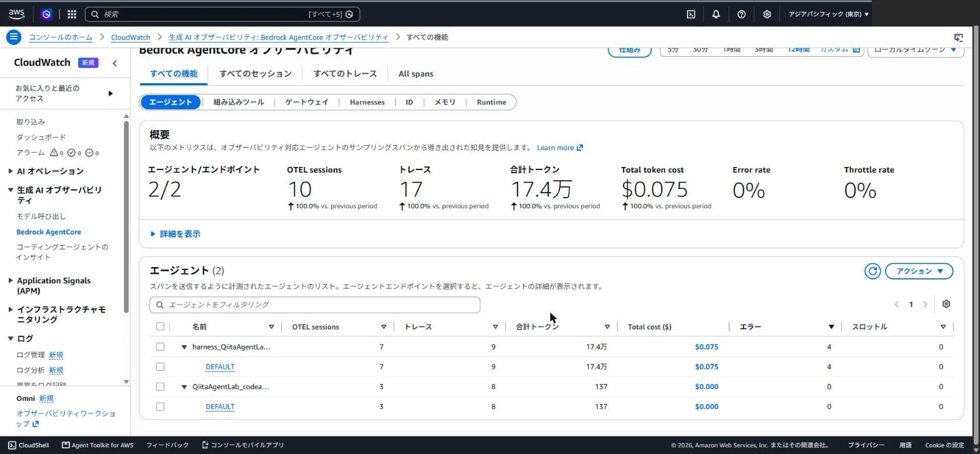This screenshot has height=454, width=980.
Task: Refresh the agents list
Action: (872, 271)
